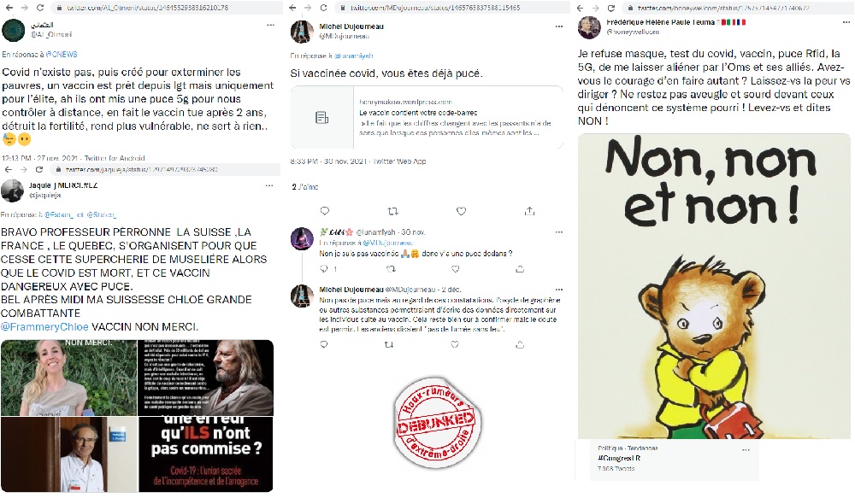This screenshot has height=504, width=855.
Task: Go back in the honeywell tweet browser
Action: pyautogui.click(x=581, y=9)
